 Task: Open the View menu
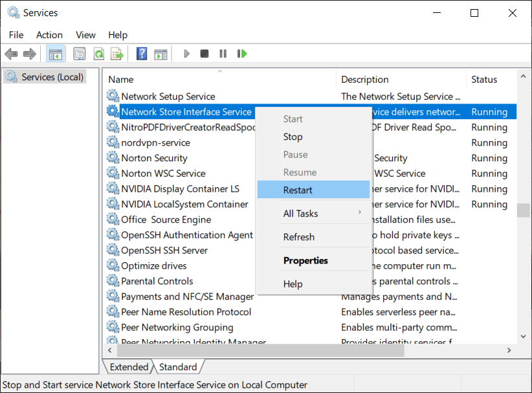(85, 35)
